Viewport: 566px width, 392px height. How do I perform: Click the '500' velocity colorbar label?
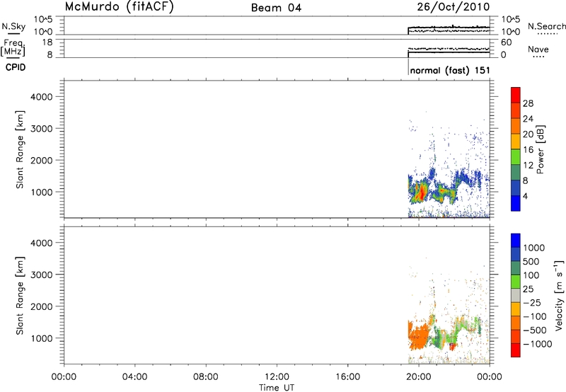point(531,262)
